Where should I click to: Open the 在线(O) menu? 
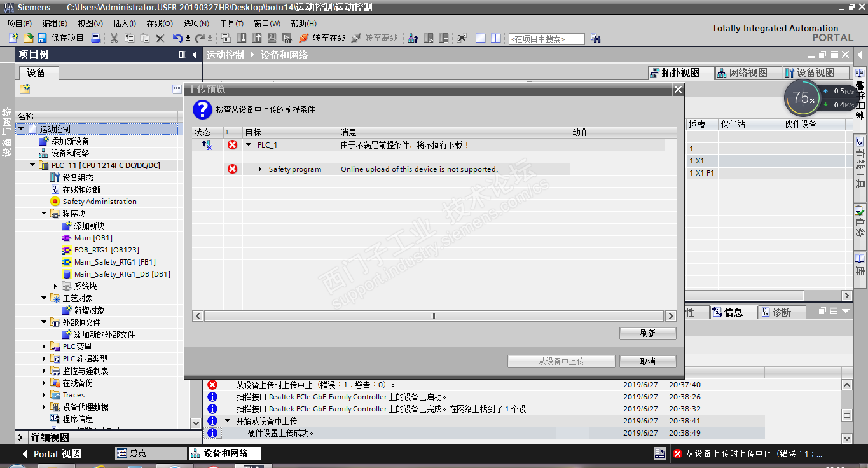coord(160,24)
